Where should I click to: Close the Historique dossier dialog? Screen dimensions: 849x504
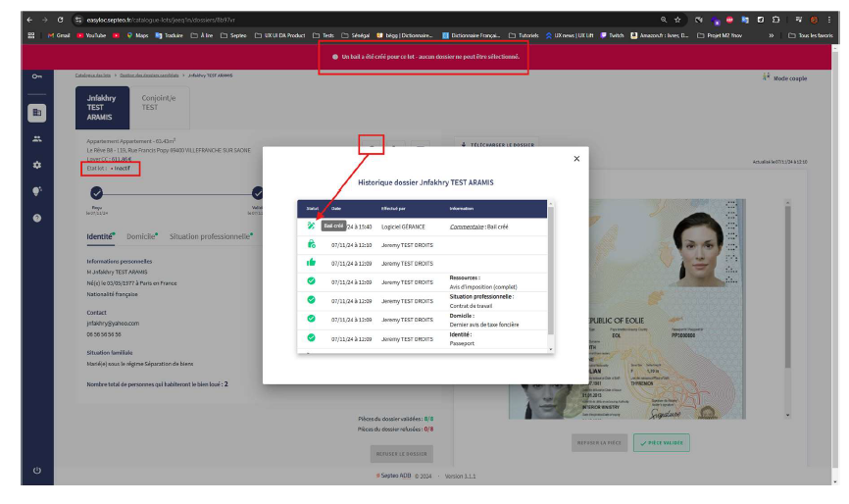(576, 158)
